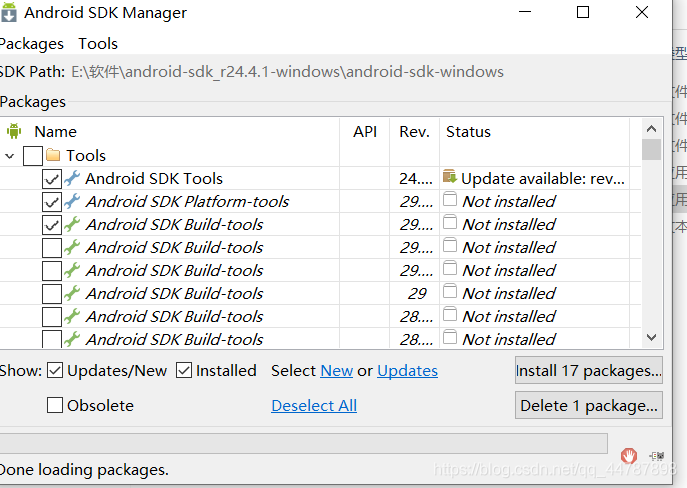Image resolution: width=687 pixels, height=488 pixels.
Task: Click the Delete 1 package button
Action: 588,405
